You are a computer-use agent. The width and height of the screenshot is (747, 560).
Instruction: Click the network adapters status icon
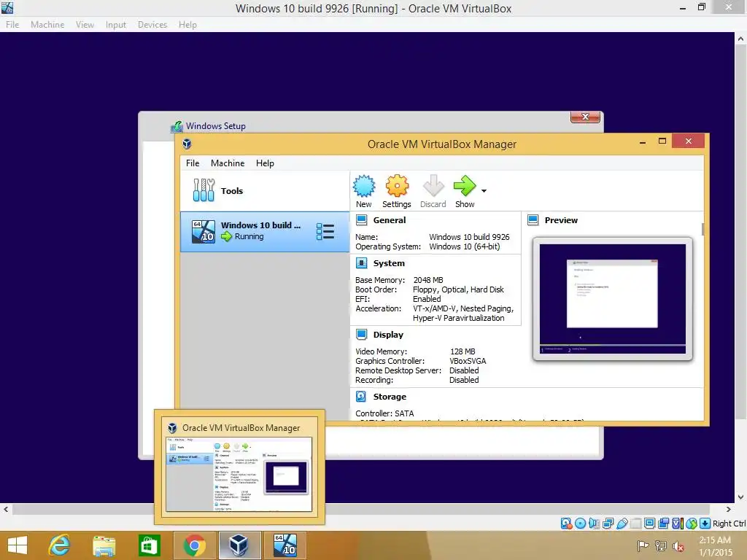(608, 524)
